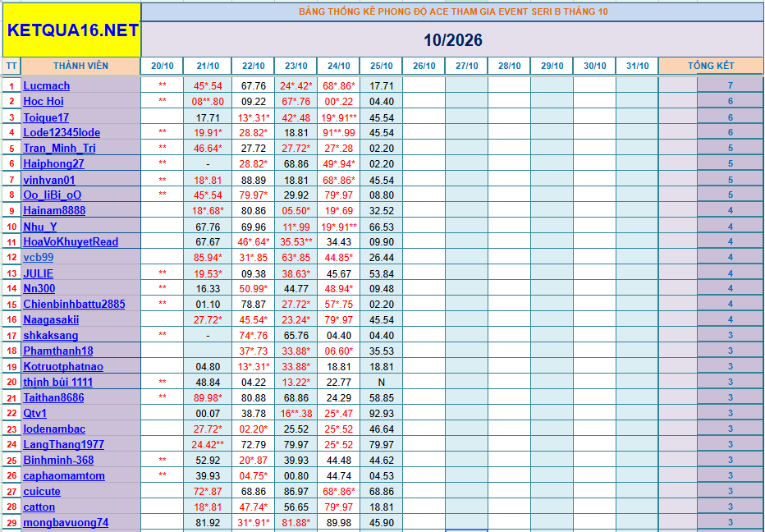Screen dimensions: 765x532
Task: Open the Phamthanh18 link
Action: pyautogui.click(x=58, y=351)
